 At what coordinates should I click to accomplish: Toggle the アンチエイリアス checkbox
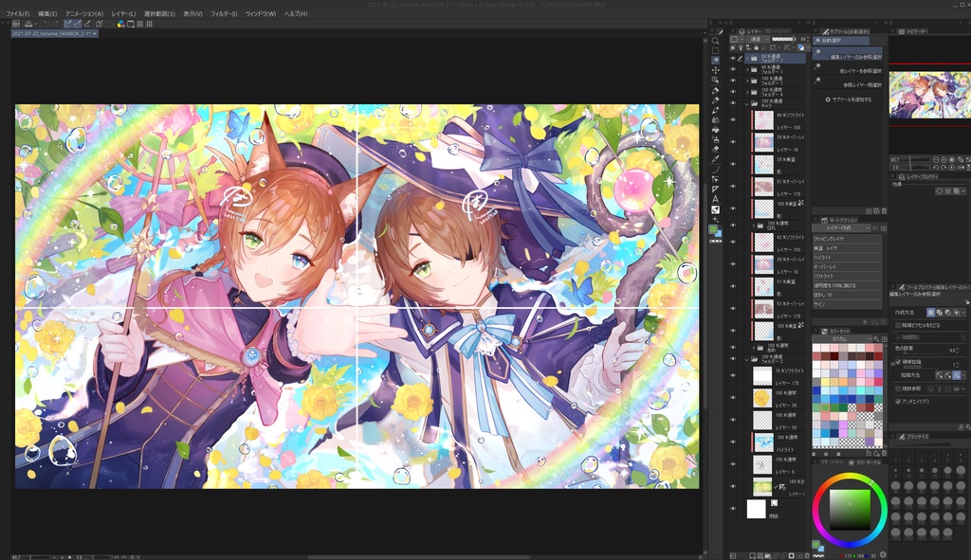coord(899,402)
